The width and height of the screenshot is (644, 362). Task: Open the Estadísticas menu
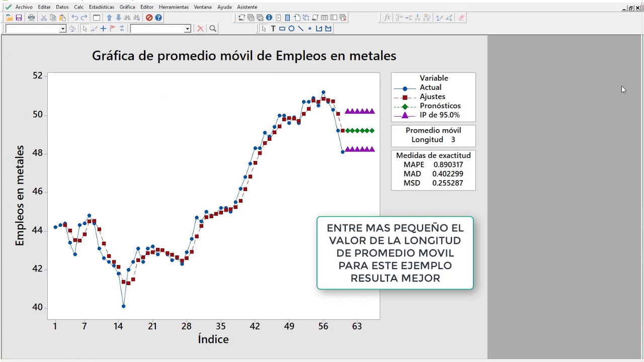(x=102, y=7)
